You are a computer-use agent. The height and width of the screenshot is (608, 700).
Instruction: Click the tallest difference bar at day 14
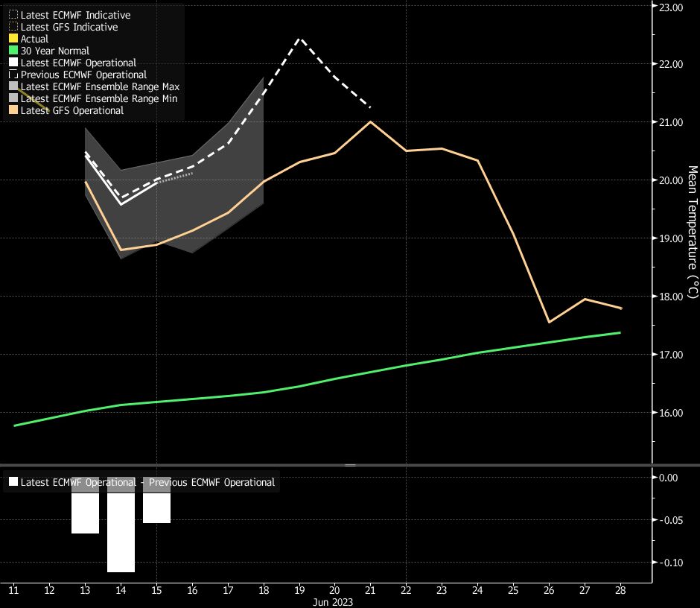point(121,529)
